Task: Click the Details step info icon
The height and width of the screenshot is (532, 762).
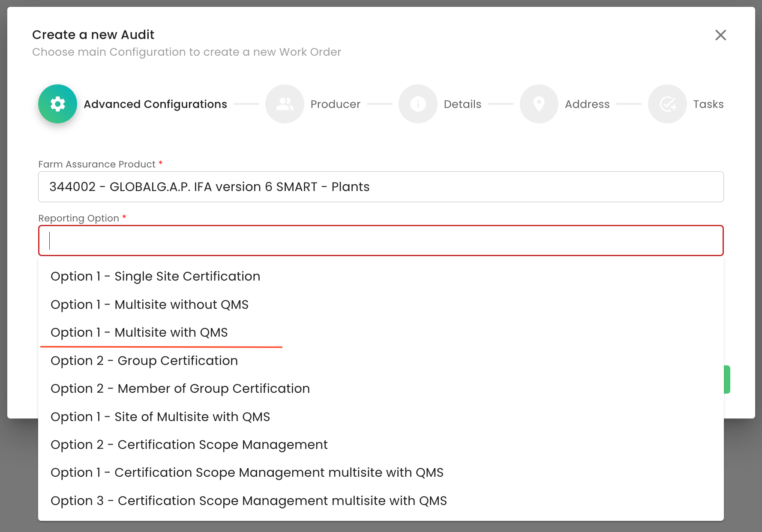Action: point(418,104)
